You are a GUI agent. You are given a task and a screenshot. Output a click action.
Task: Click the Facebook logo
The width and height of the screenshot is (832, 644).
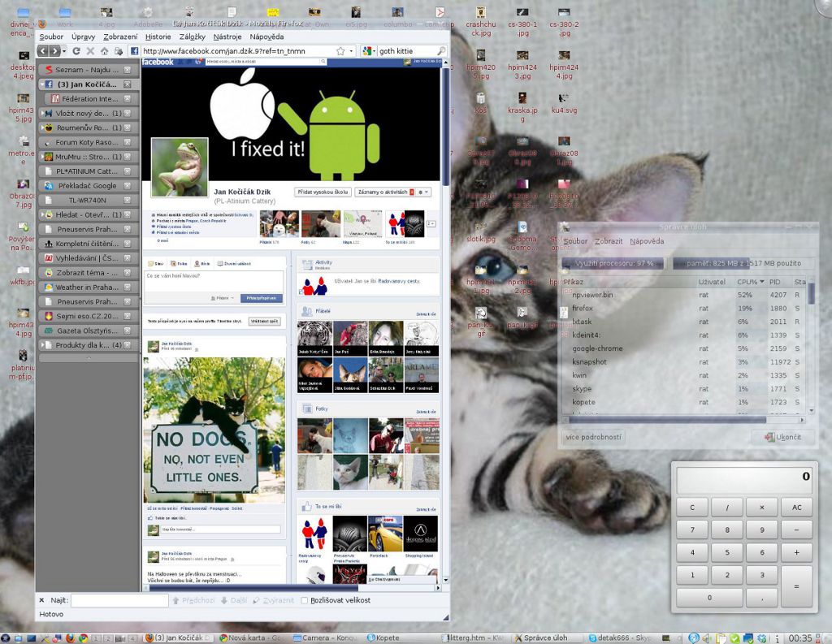point(158,62)
